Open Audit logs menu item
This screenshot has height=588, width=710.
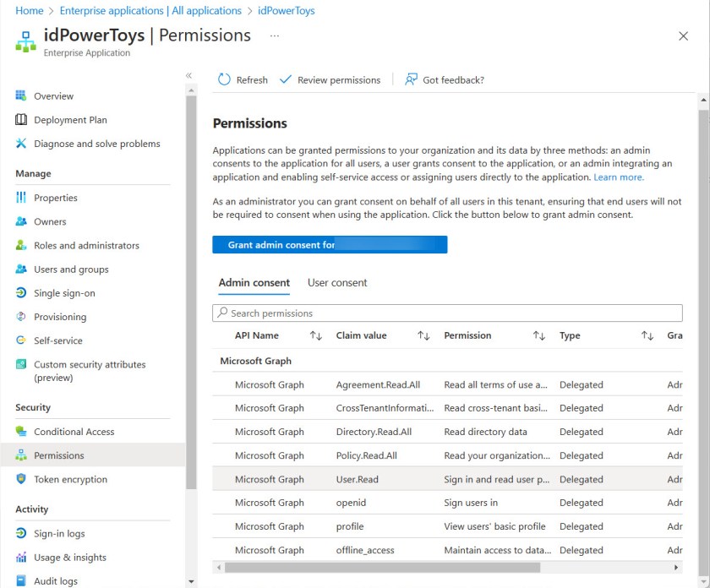56,580
